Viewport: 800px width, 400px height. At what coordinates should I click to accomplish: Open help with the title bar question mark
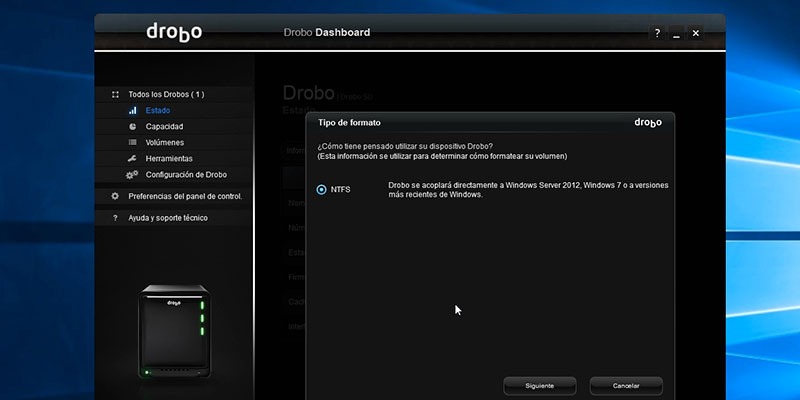tap(657, 33)
